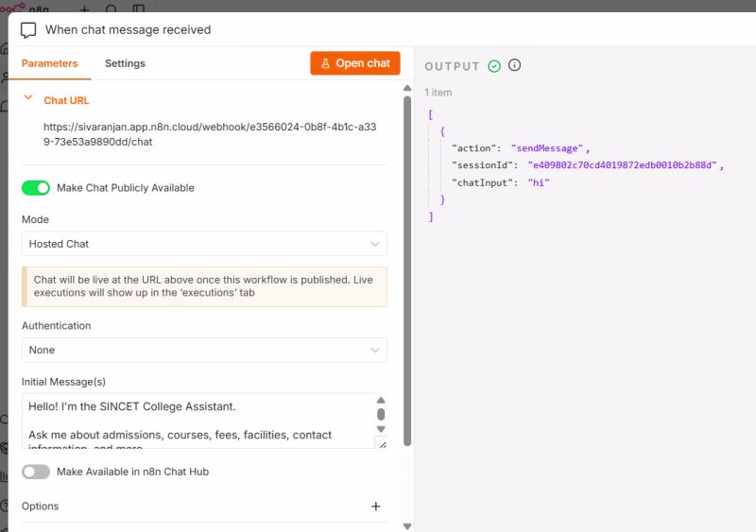756x532 pixels.
Task: Click the live URL notice message
Action: (x=204, y=286)
